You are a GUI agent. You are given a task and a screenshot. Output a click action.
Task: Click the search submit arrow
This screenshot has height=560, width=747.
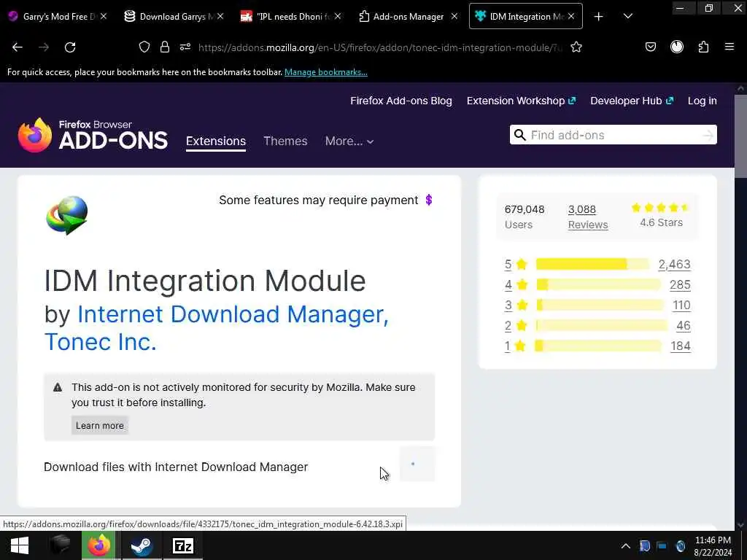coord(708,136)
